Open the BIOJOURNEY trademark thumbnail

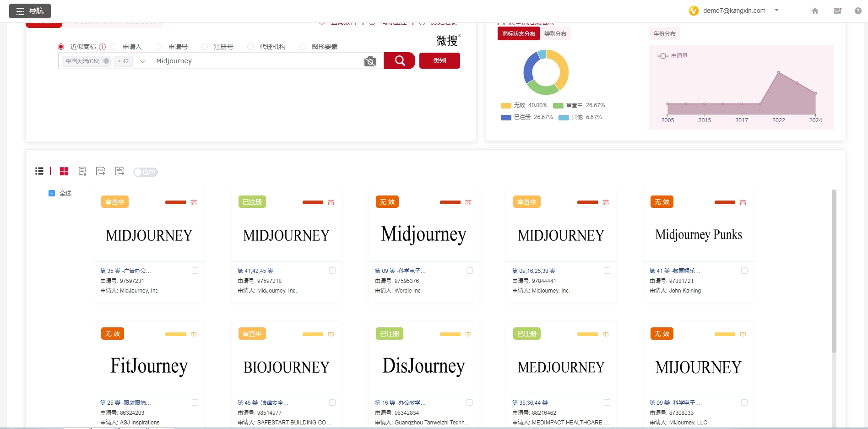(x=287, y=367)
